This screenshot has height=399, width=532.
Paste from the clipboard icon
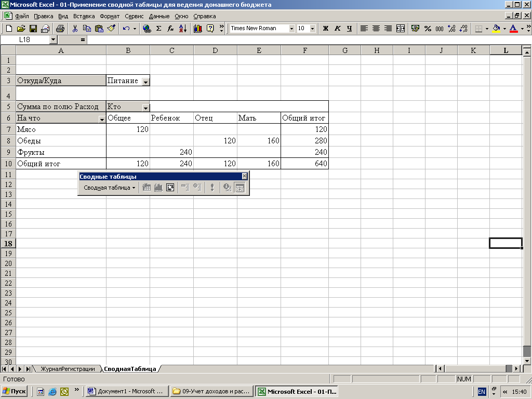click(x=99, y=29)
